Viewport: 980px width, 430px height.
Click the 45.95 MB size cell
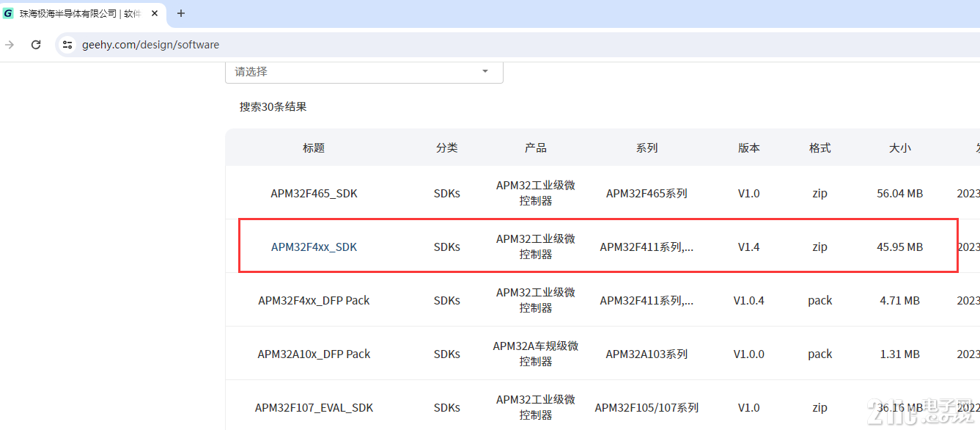click(x=900, y=247)
